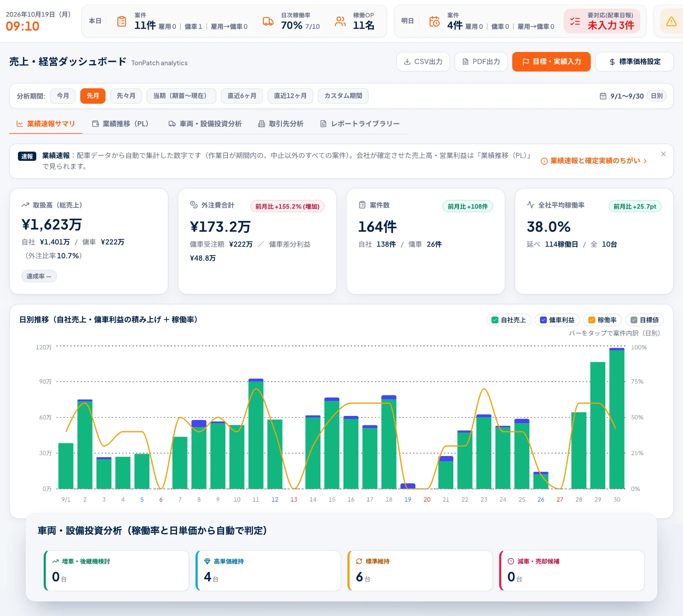Click the truck icon for 日次稼働率
683x616 pixels.
(268, 21)
